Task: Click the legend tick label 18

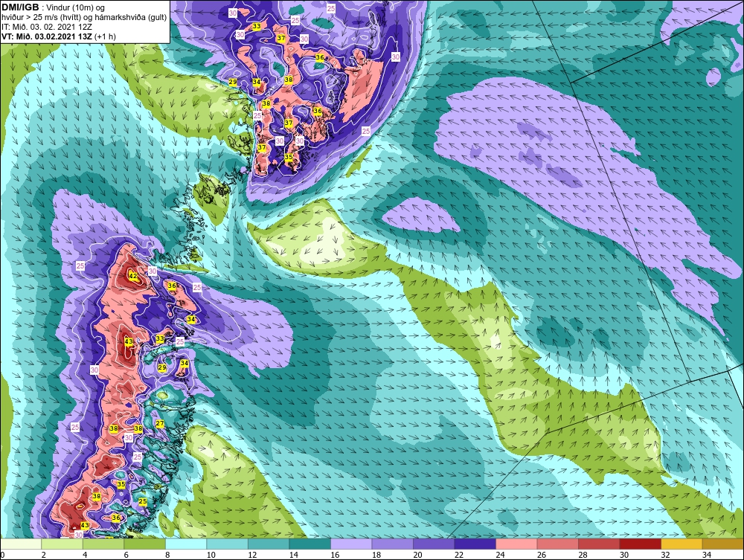Action: 376,555
